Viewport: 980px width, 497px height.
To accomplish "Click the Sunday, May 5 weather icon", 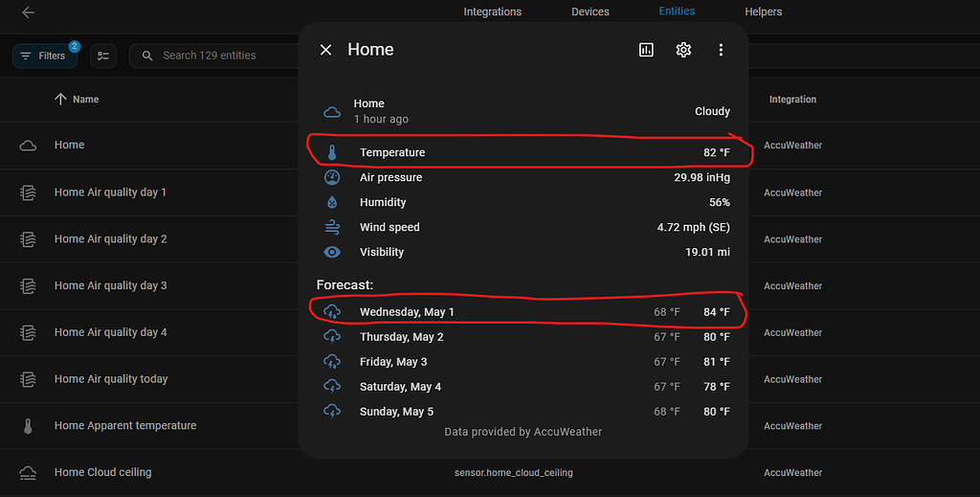I will coord(332,412).
